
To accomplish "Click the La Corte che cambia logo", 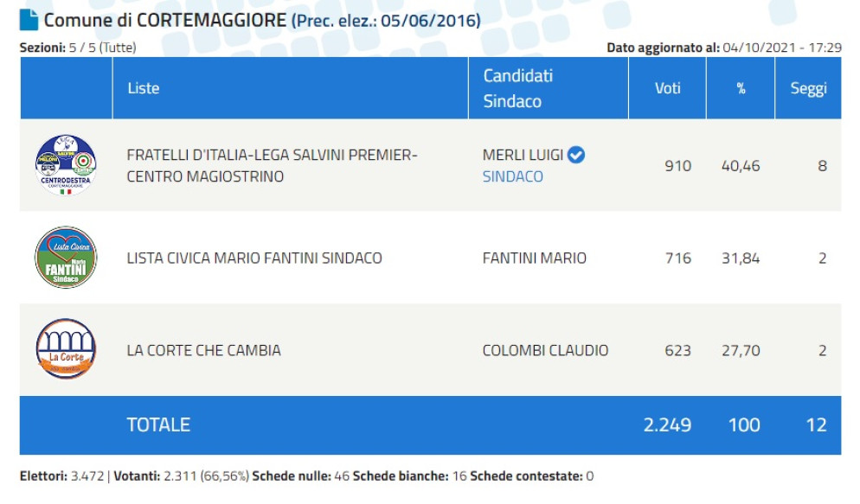I will [x=66, y=349].
